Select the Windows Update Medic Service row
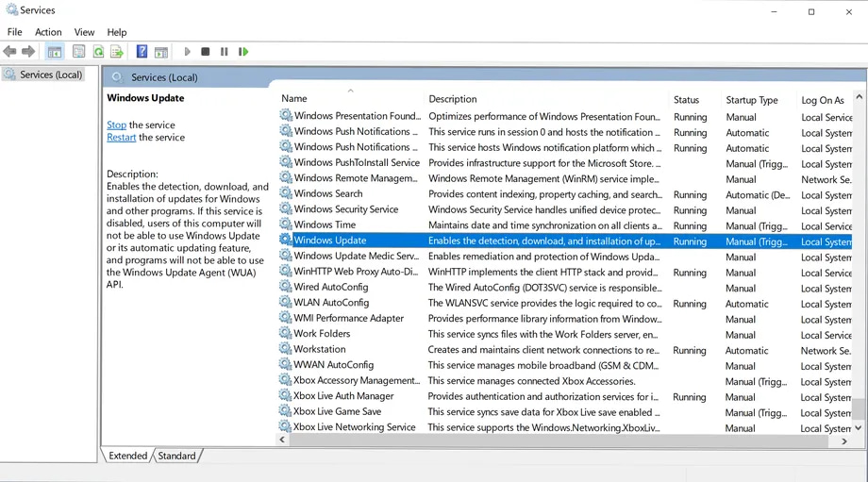The width and height of the screenshot is (868, 482). (564, 257)
